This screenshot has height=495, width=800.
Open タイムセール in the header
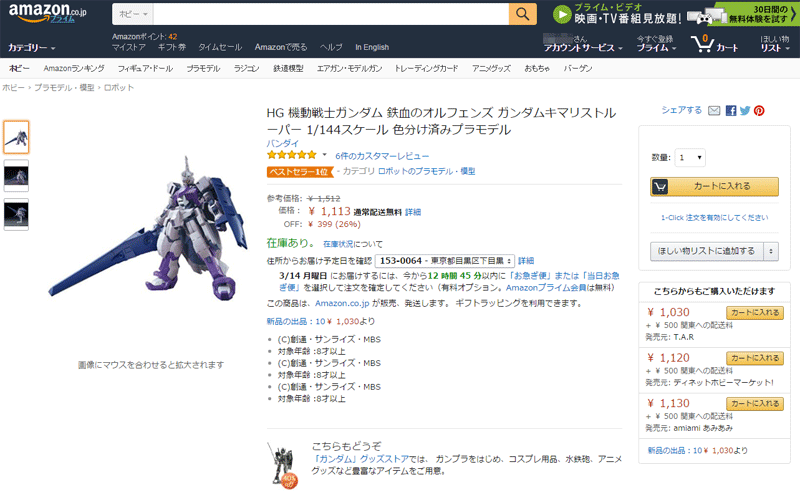[220, 47]
